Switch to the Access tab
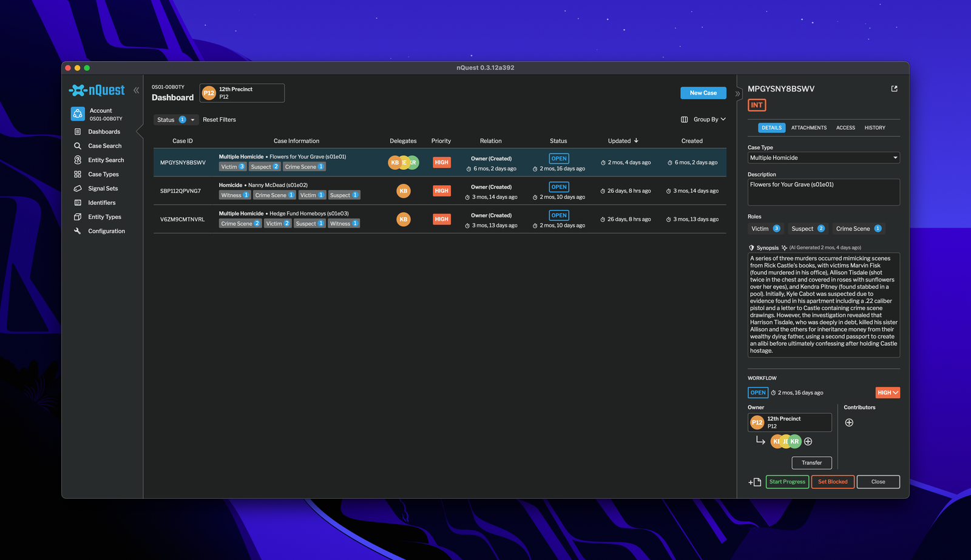 [x=845, y=128]
